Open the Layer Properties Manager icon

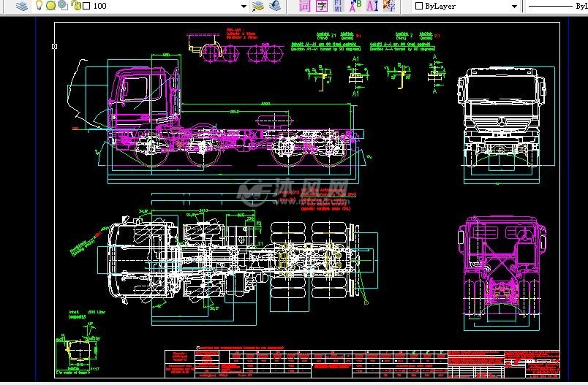(x=22, y=6)
